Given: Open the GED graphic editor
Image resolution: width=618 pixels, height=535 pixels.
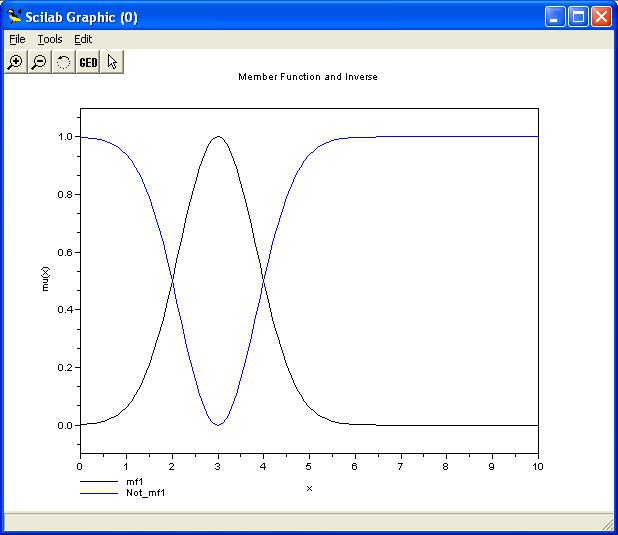Looking at the screenshot, I should [x=88, y=62].
